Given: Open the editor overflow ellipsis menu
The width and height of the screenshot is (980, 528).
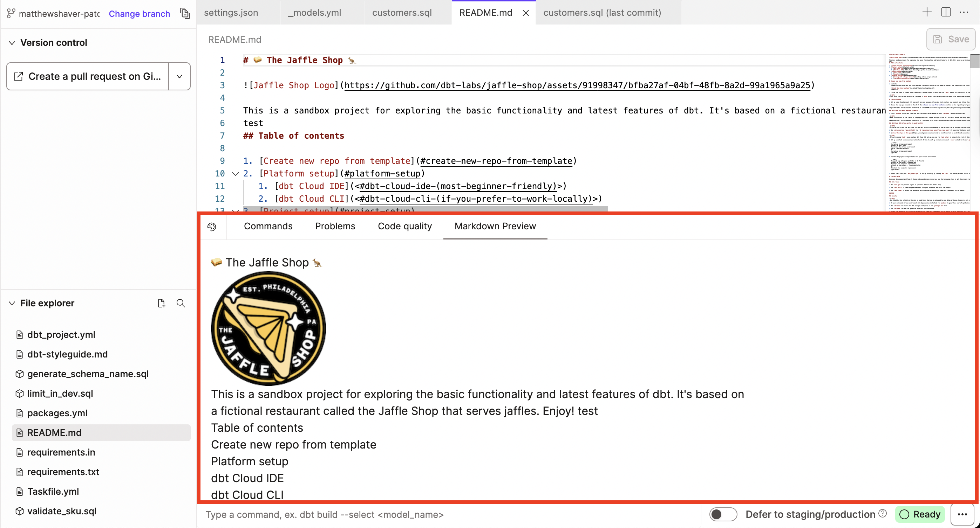Looking at the screenshot, I should click(x=964, y=12).
